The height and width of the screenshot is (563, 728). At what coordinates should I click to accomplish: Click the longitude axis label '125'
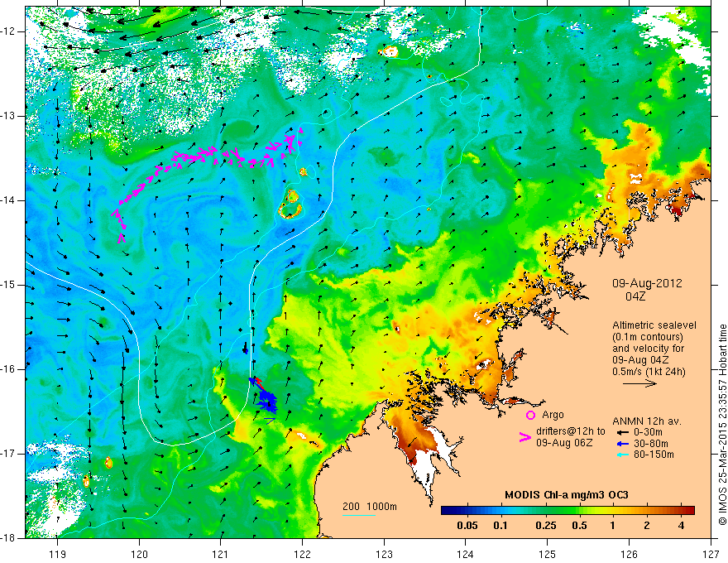(548, 554)
